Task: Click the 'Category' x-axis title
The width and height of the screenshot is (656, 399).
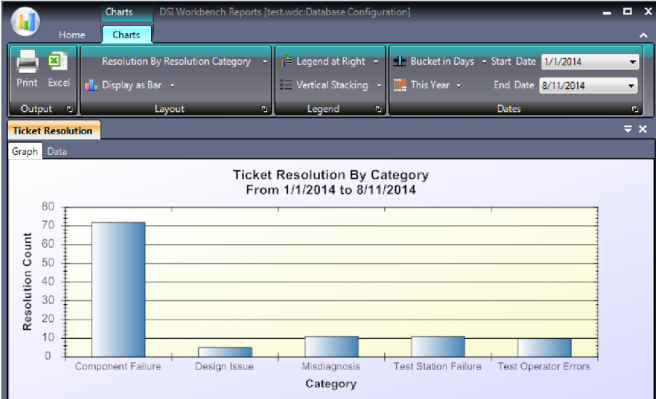Action: pyautogui.click(x=331, y=384)
